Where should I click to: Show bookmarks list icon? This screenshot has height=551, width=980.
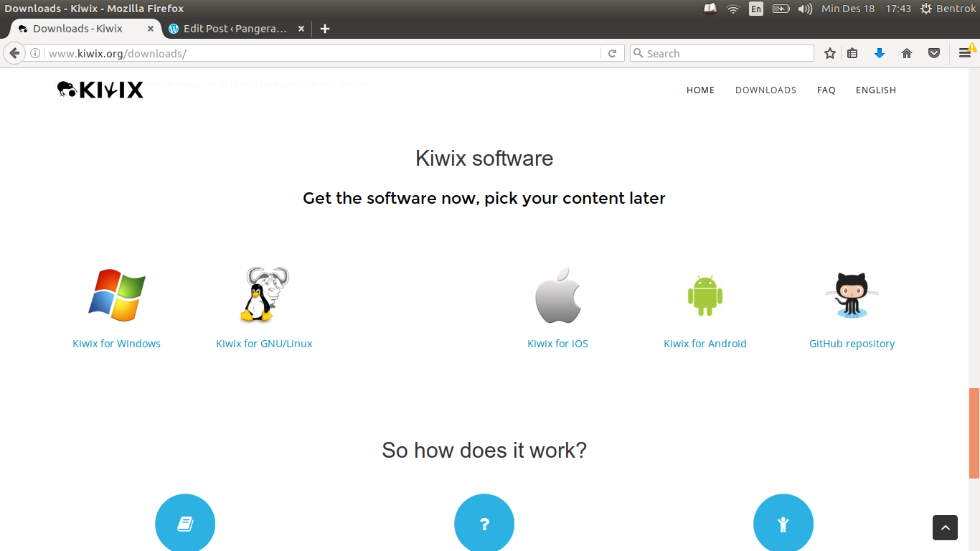point(852,53)
